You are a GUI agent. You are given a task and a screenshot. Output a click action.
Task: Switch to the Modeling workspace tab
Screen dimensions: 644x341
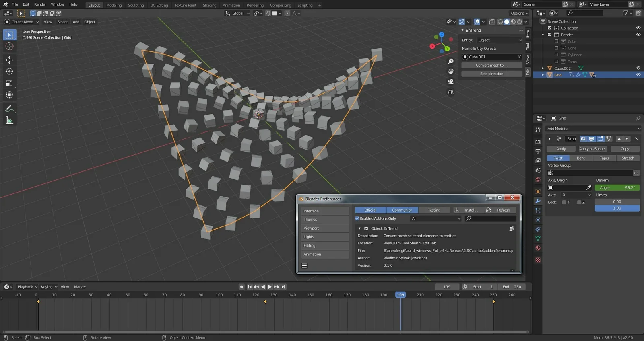click(x=114, y=5)
